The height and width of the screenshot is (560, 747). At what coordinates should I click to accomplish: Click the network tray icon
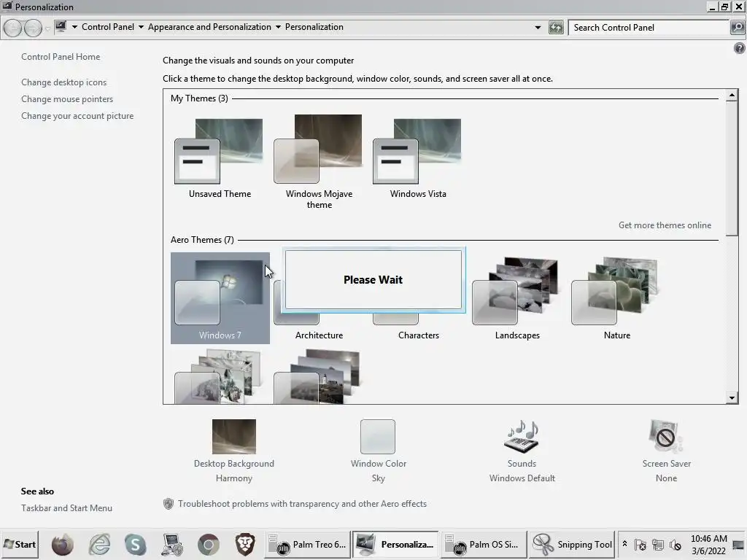pyautogui.click(x=658, y=544)
